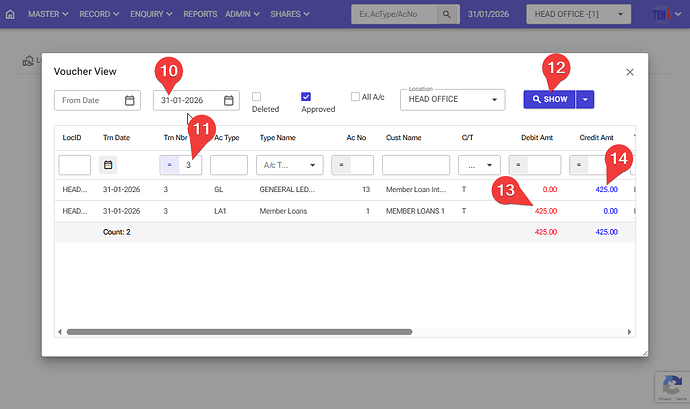Open the From Date calendar picker
Image resolution: width=690 pixels, height=409 pixels.
click(x=130, y=100)
